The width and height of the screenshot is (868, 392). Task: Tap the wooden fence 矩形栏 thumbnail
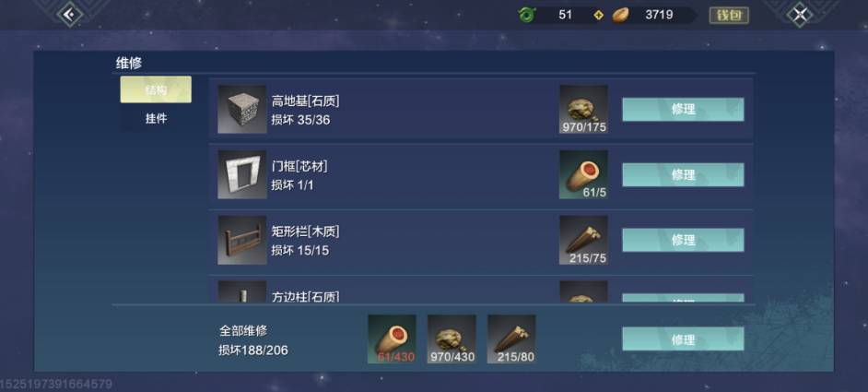coord(242,240)
